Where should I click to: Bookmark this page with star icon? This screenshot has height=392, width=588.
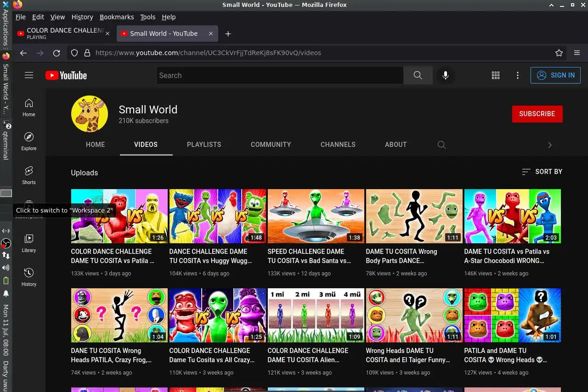[x=559, y=53]
